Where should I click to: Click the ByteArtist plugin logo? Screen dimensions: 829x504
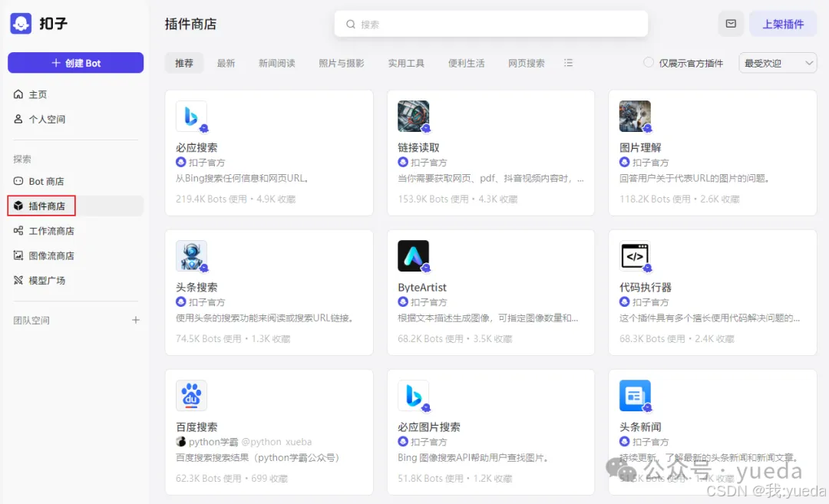pyautogui.click(x=414, y=255)
